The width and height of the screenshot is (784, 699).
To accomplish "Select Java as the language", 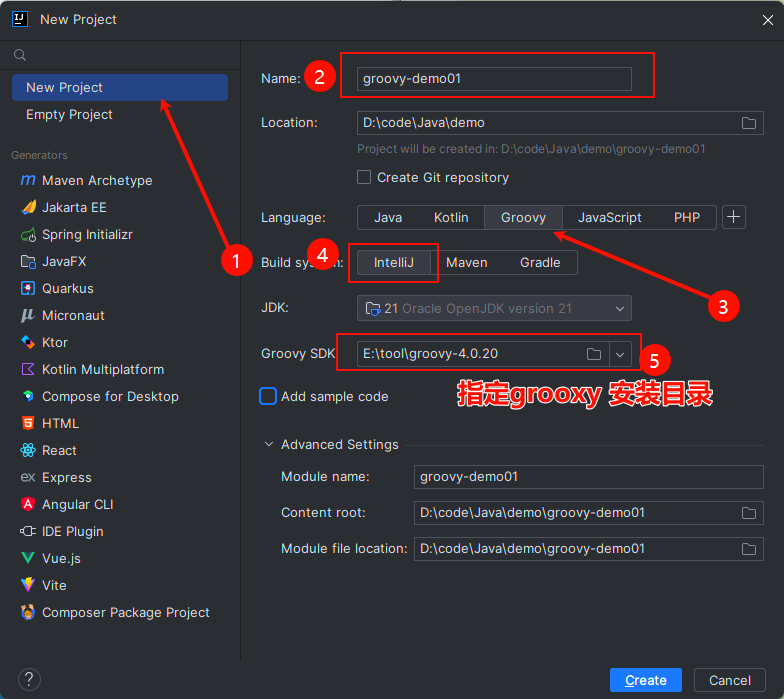I will pyautogui.click(x=388, y=218).
